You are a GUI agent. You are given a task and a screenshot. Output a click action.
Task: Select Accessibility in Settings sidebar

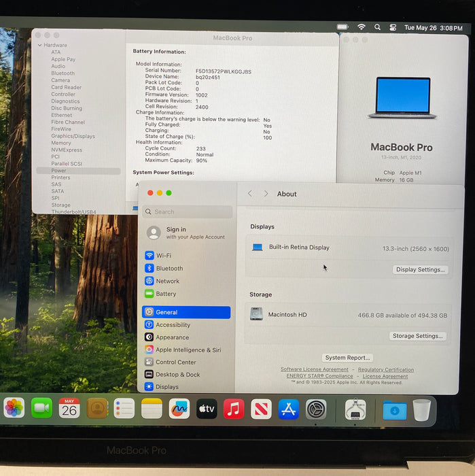[x=186, y=325]
